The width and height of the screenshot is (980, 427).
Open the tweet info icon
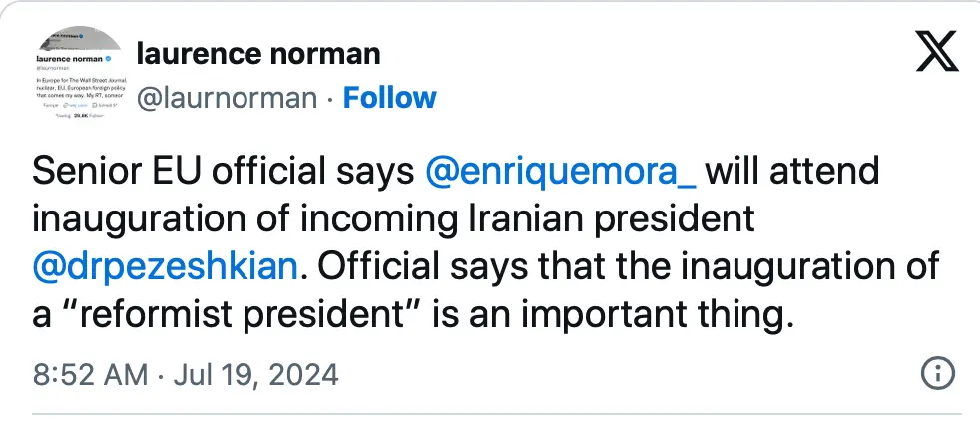pyautogui.click(x=937, y=375)
